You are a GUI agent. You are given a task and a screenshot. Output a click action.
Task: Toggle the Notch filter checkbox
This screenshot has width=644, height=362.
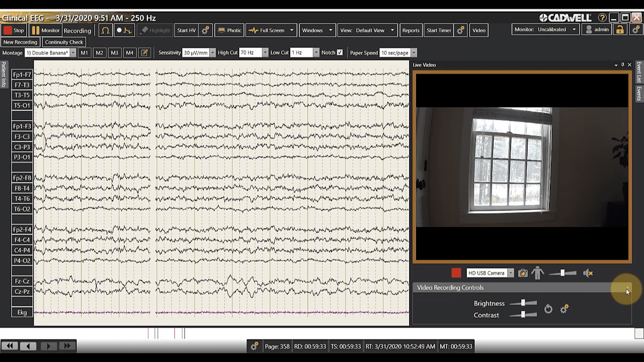point(340,52)
